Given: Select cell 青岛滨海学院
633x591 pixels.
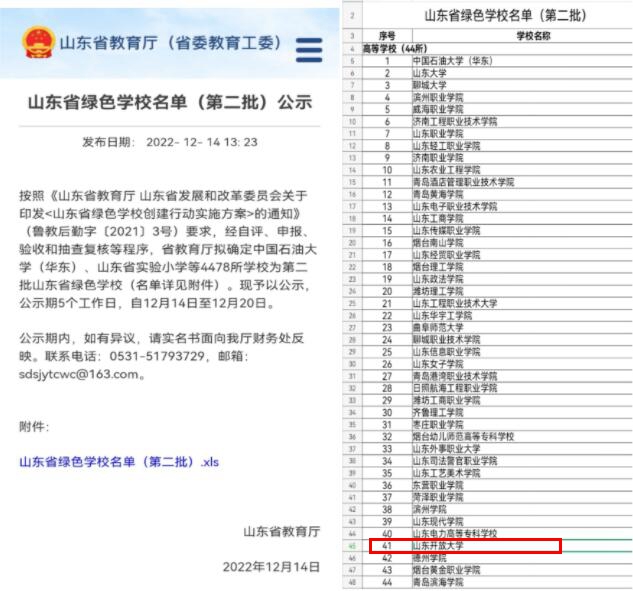Looking at the screenshot, I should click(522, 582).
